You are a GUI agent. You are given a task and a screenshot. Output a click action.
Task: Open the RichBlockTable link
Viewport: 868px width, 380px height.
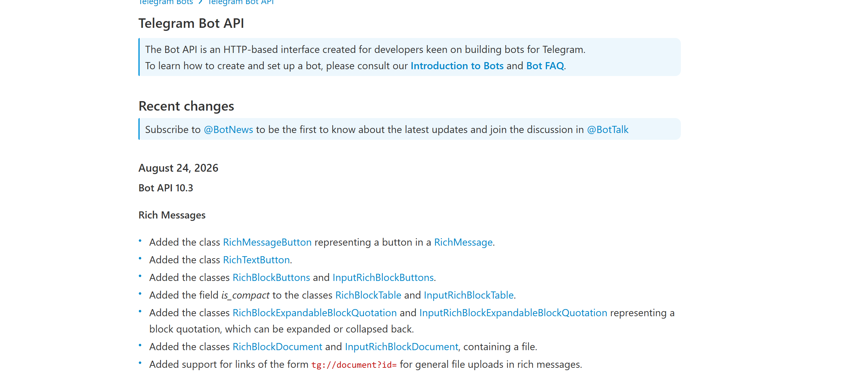pos(368,295)
